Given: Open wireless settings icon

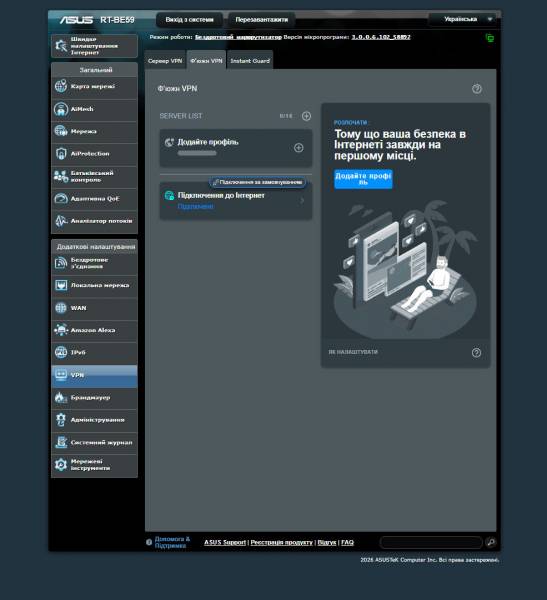Looking at the screenshot, I should (x=61, y=263).
